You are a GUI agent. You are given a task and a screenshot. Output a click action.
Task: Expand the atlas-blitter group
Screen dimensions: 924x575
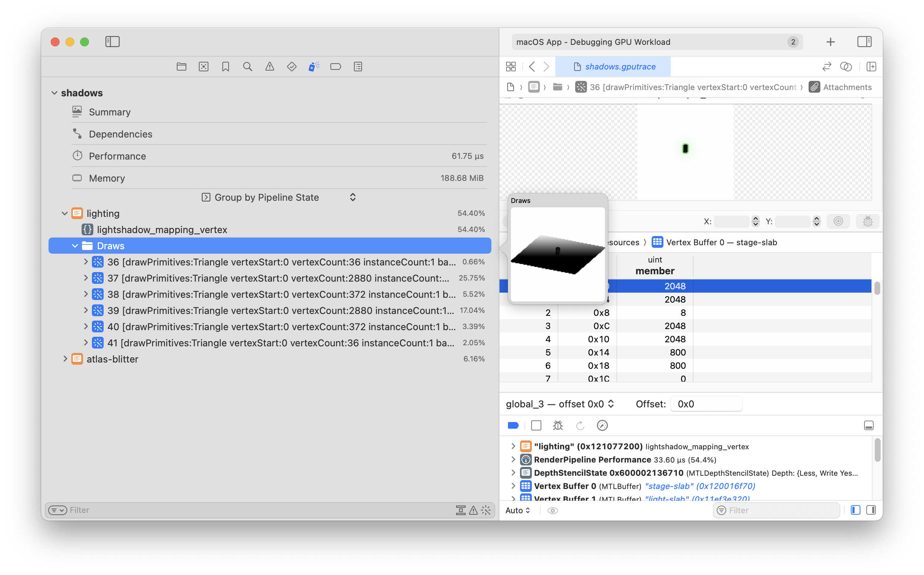tap(65, 359)
